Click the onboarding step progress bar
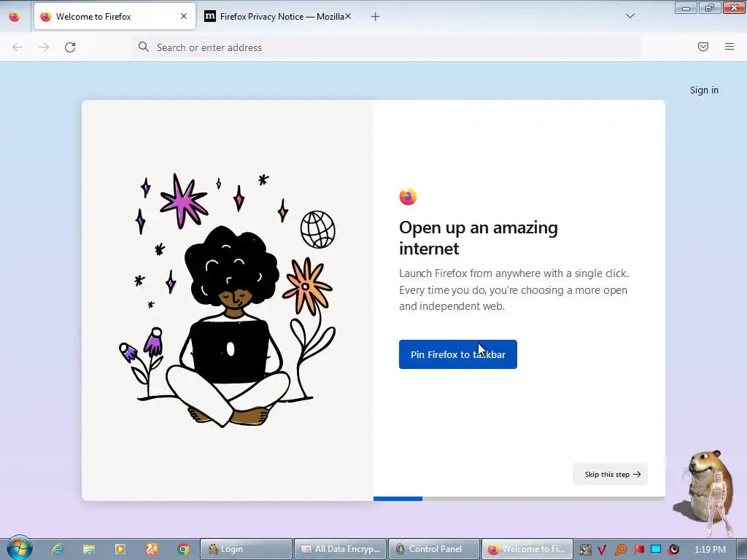Viewport: 747px width, 560px height. [519, 499]
